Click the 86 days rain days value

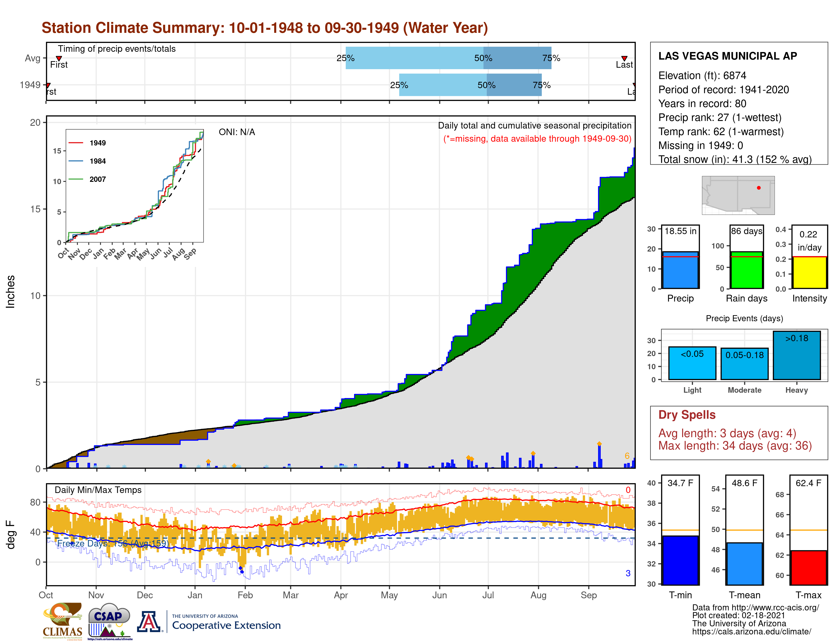(747, 231)
